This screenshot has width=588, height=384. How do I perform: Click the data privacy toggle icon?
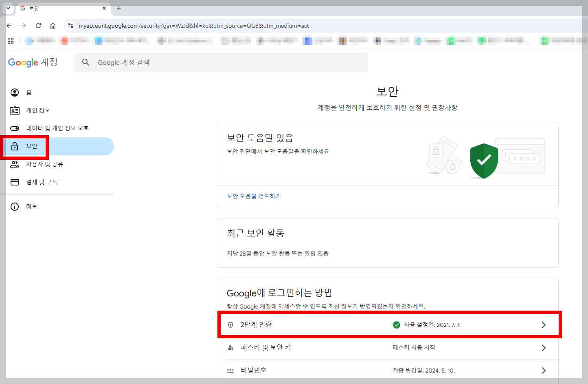click(15, 128)
